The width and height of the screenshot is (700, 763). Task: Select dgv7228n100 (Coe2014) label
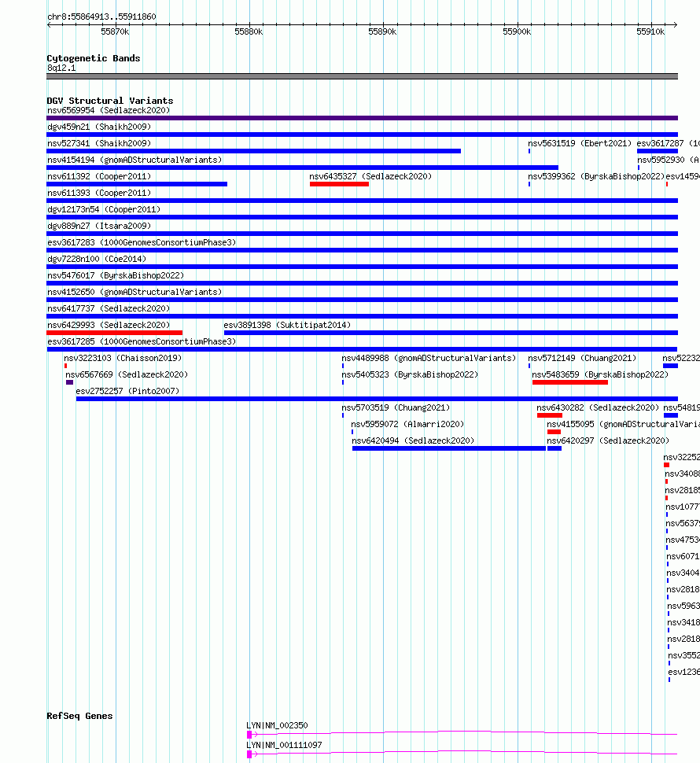97,260
